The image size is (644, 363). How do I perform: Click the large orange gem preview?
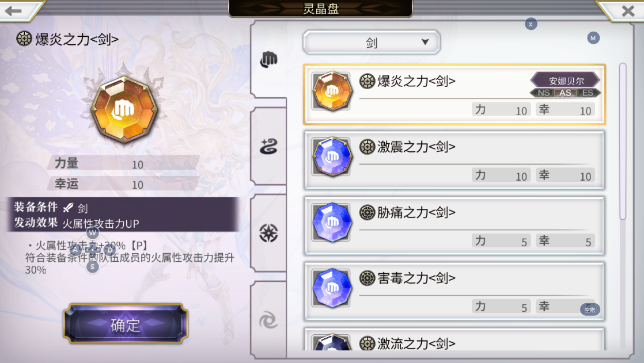pyautogui.click(x=124, y=109)
